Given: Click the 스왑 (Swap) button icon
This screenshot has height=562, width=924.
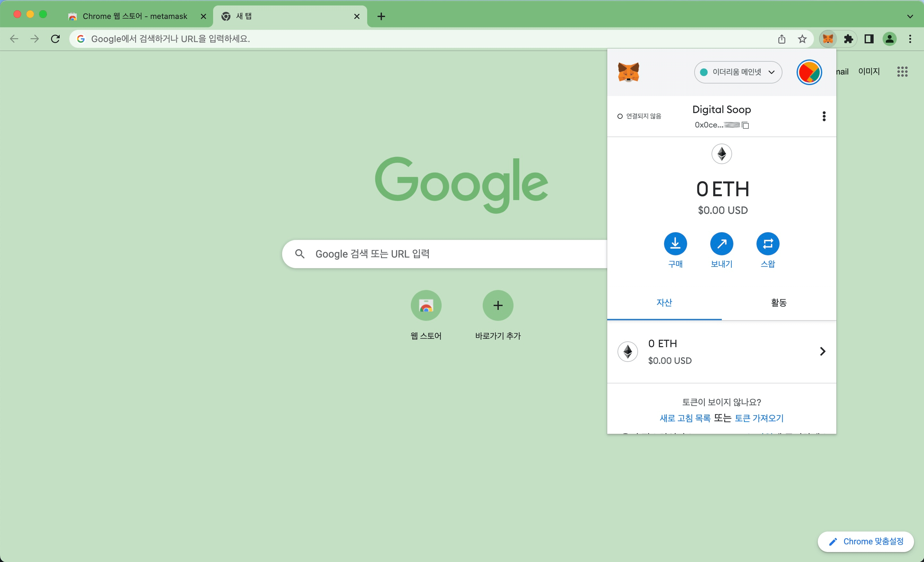Looking at the screenshot, I should click(x=768, y=244).
